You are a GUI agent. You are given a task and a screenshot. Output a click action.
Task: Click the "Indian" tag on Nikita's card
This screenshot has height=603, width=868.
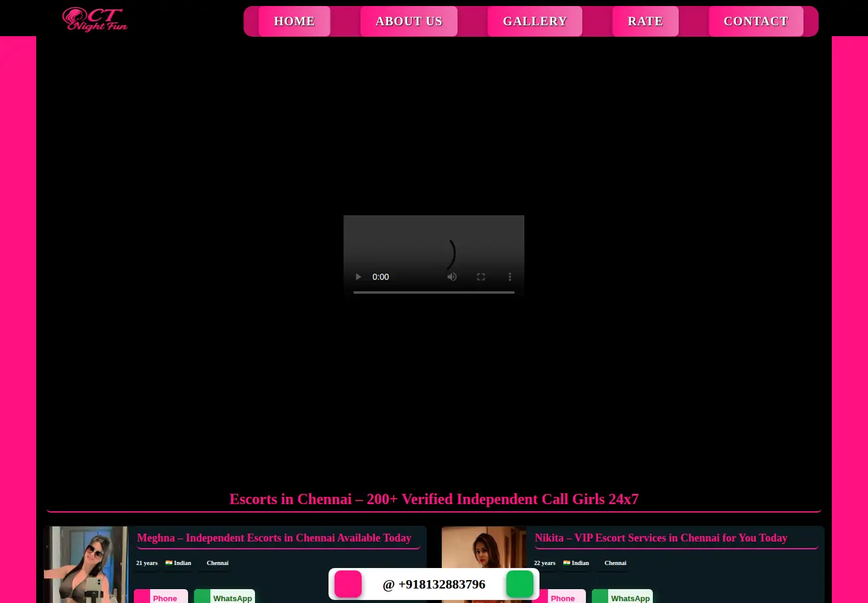click(576, 563)
